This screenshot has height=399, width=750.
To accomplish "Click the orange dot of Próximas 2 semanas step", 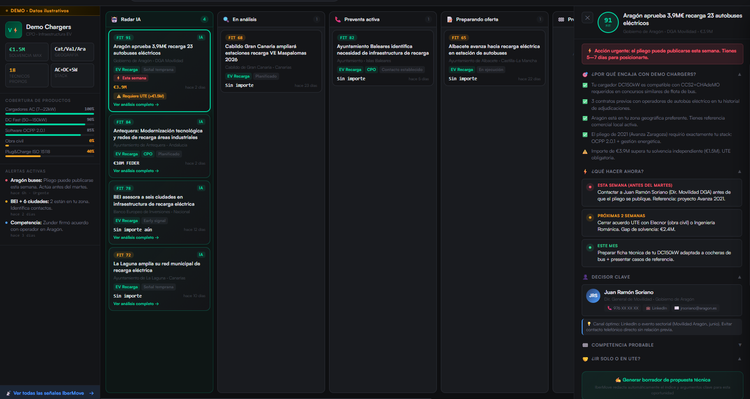I will click(x=590, y=218).
